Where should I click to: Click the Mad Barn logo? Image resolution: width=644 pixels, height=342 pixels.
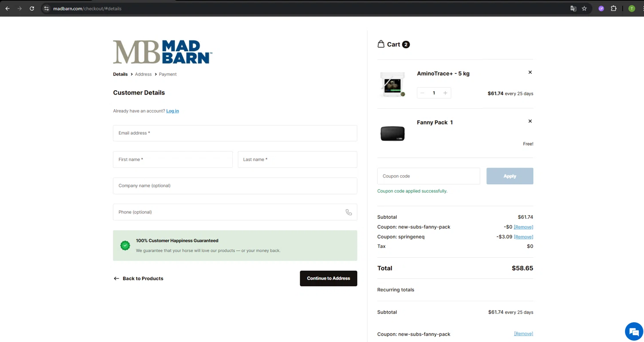[x=163, y=52]
